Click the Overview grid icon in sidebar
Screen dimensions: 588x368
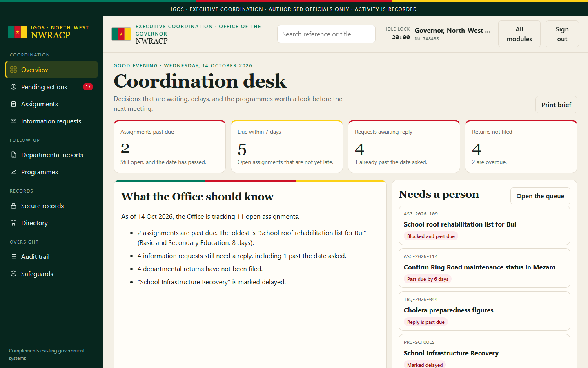click(x=13, y=70)
